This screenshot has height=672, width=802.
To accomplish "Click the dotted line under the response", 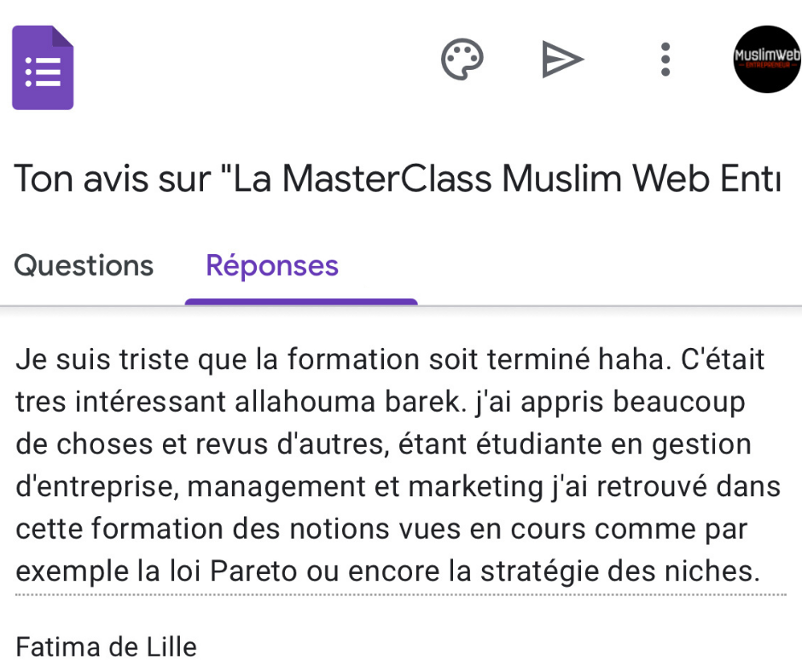I will click(x=400, y=594).
